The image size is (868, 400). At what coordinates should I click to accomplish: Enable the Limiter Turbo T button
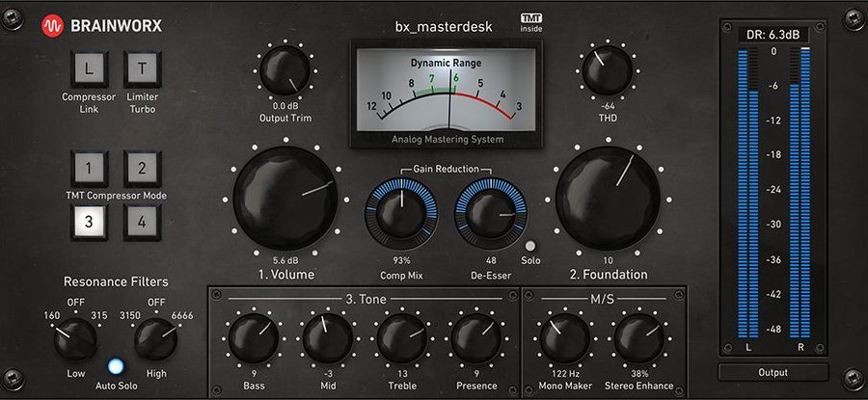(x=143, y=69)
